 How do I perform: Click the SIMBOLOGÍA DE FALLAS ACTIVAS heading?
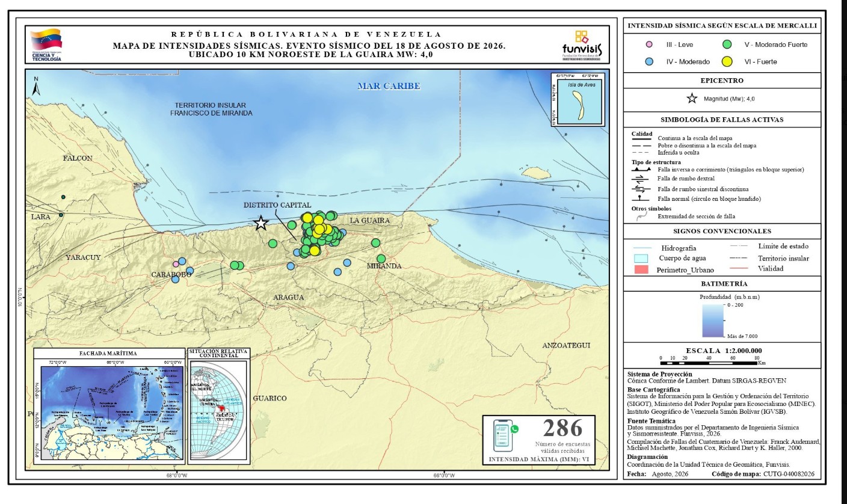click(x=722, y=120)
